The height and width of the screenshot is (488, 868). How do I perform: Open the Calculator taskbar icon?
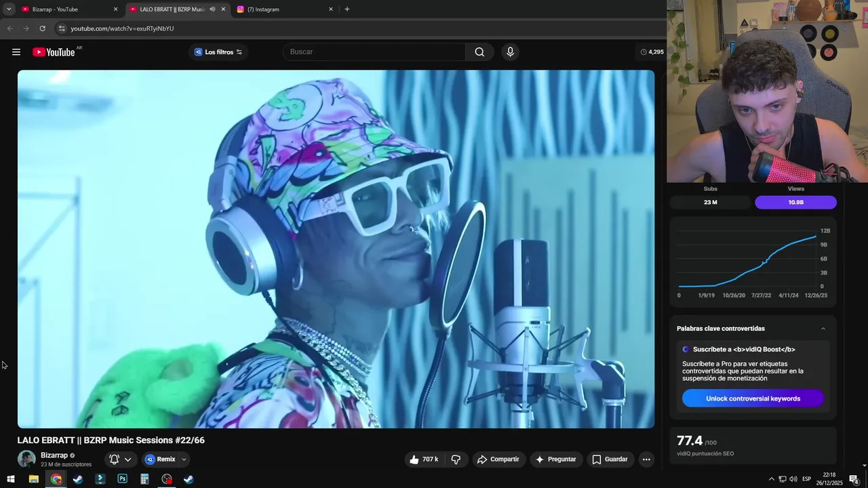144,479
